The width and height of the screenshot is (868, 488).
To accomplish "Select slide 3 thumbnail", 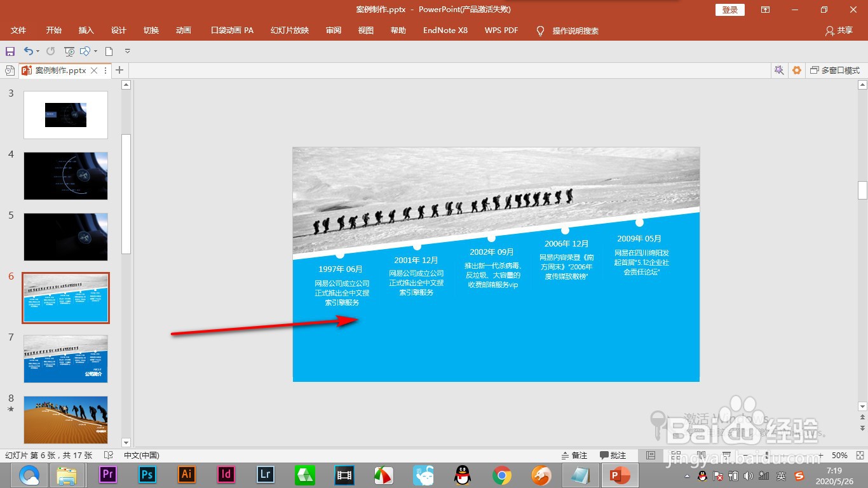I will [65, 115].
